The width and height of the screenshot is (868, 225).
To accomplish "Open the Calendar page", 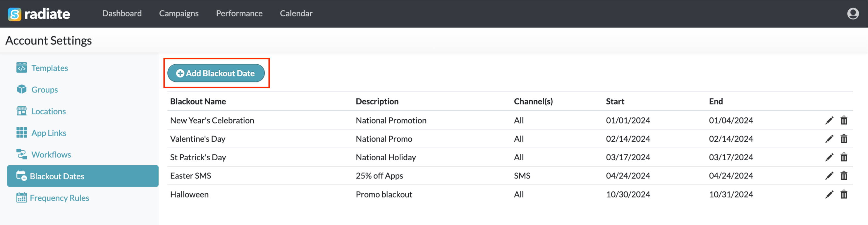I will (x=296, y=13).
